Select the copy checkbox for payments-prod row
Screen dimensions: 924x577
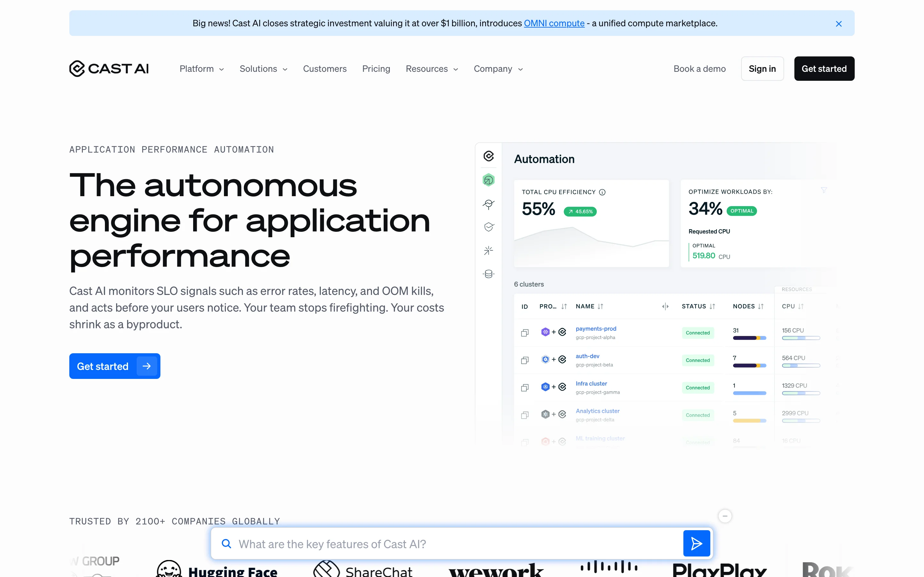pos(525,333)
